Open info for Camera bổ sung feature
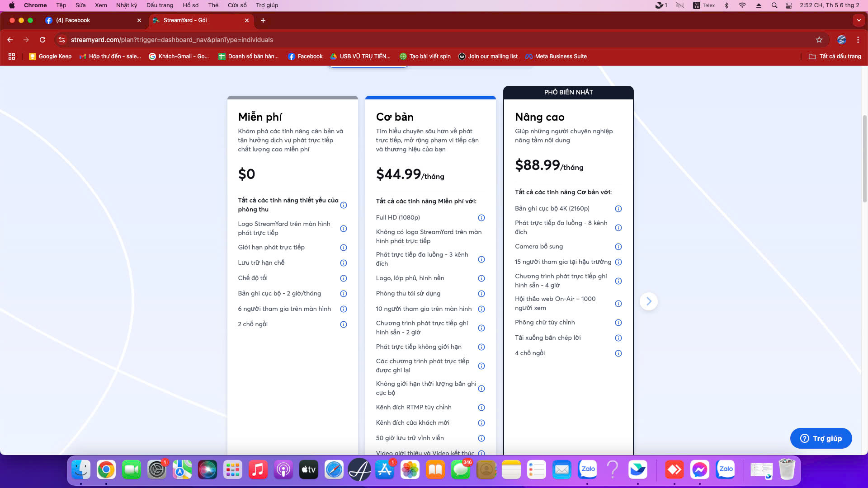The width and height of the screenshot is (868, 488). [618, 247]
